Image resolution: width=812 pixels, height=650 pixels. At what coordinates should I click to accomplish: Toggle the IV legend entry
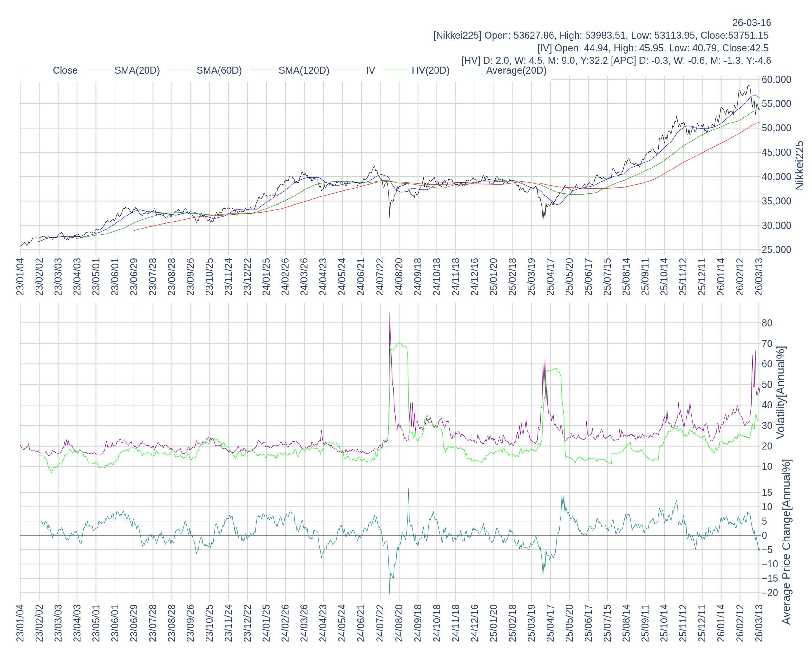370,70
